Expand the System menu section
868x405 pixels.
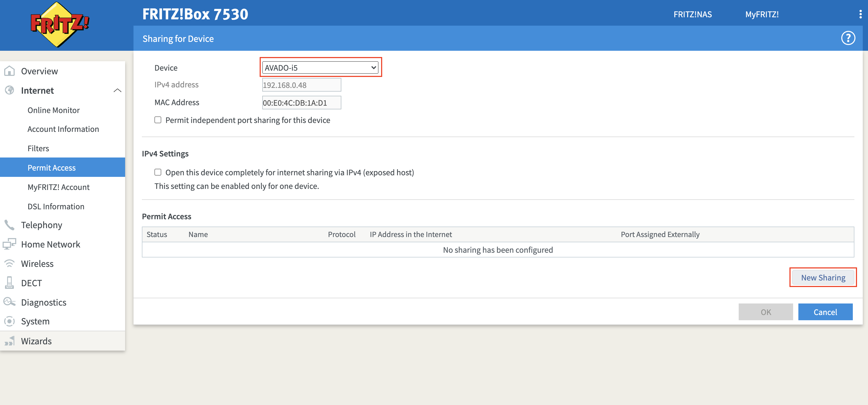35,321
